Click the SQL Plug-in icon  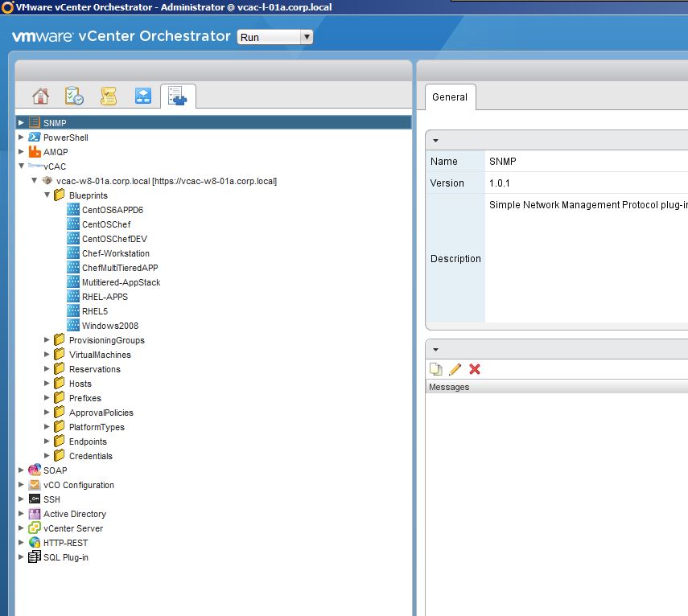coord(35,556)
